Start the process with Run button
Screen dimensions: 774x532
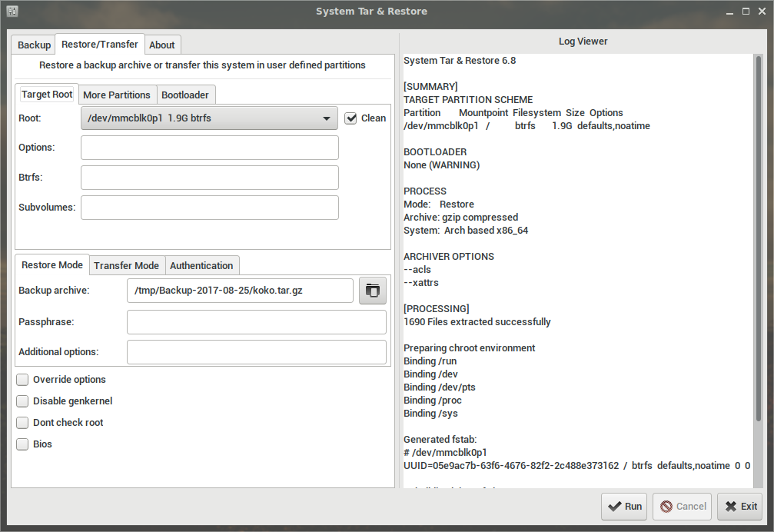coord(625,507)
